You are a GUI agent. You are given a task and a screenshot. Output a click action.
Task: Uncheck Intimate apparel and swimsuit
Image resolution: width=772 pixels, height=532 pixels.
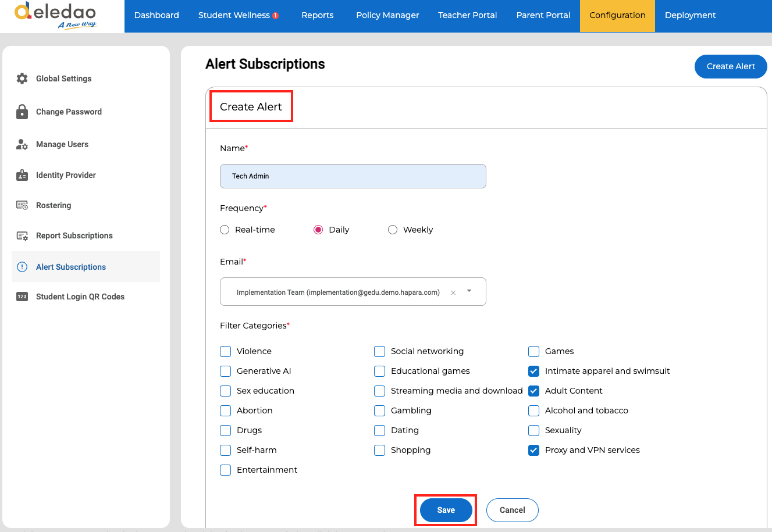[534, 371]
